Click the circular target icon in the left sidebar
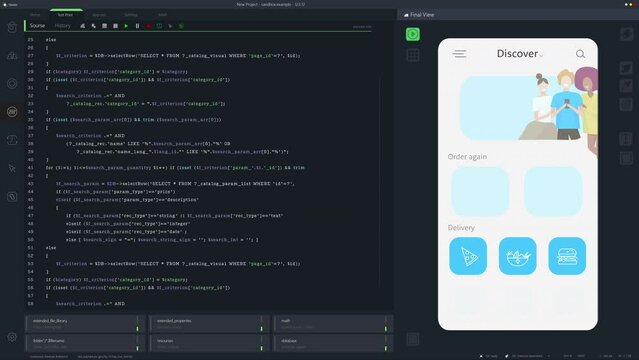This screenshot has height=360, width=639. click(x=12, y=84)
